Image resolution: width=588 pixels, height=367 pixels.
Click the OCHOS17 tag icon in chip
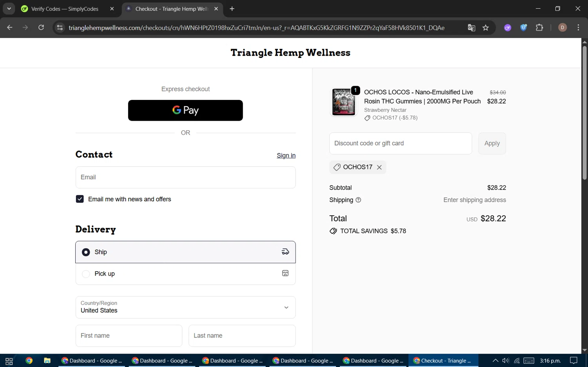tap(337, 167)
